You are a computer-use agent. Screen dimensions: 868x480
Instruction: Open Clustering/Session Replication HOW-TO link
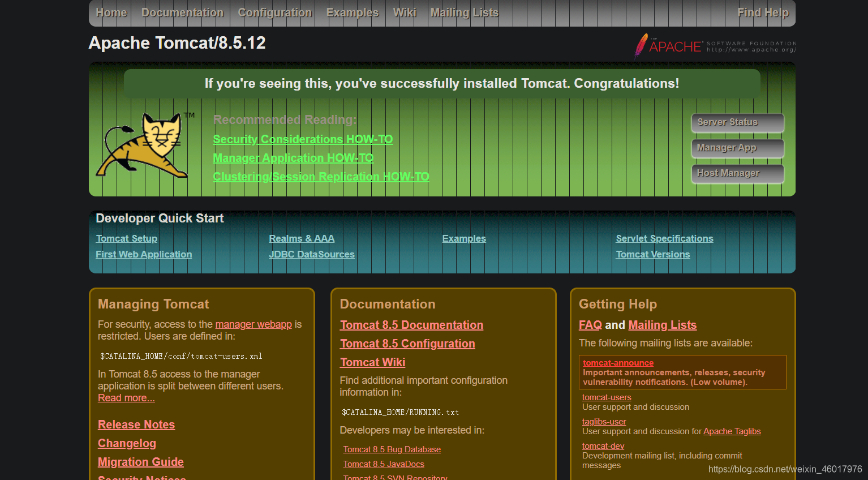click(x=321, y=177)
